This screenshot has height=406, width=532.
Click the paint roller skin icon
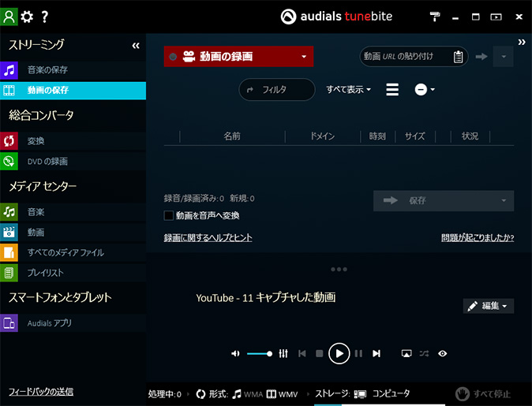(435, 17)
